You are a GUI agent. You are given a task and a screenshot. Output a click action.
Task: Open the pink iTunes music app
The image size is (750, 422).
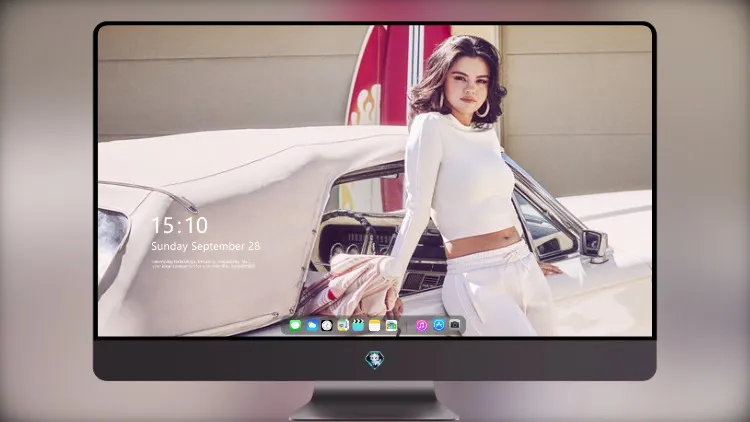click(421, 325)
